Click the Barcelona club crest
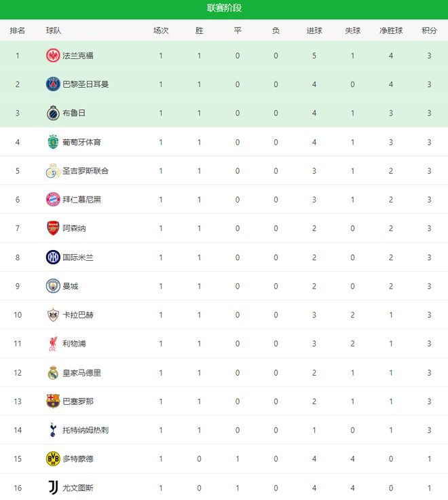448x500 pixels. (53, 401)
